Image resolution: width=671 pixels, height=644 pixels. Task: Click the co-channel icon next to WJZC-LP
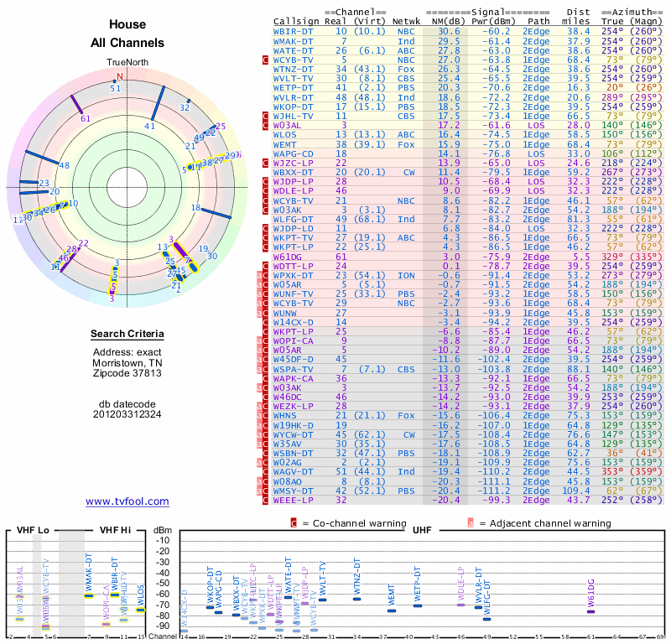[265, 163]
